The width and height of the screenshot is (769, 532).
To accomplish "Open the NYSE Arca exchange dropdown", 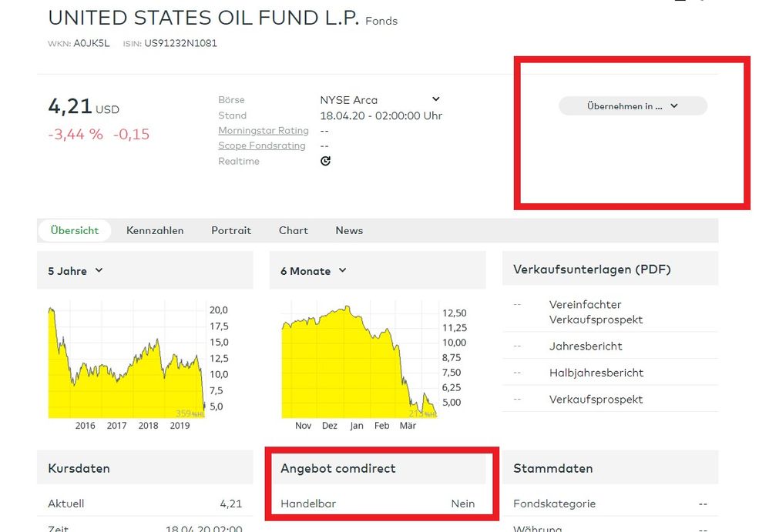I will (435, 99).
